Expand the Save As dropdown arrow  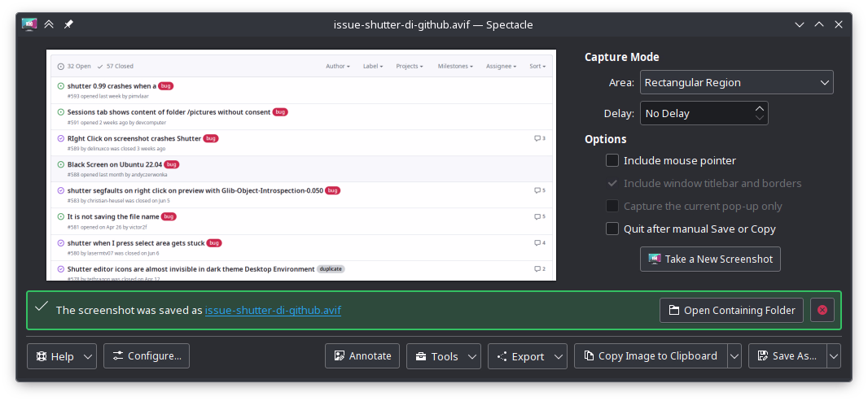pyautogui.click(x=834, y=355)
